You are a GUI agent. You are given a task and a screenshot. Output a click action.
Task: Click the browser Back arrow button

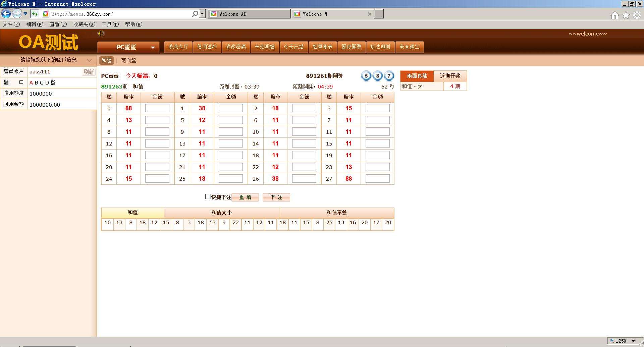[x=6, y=13]
